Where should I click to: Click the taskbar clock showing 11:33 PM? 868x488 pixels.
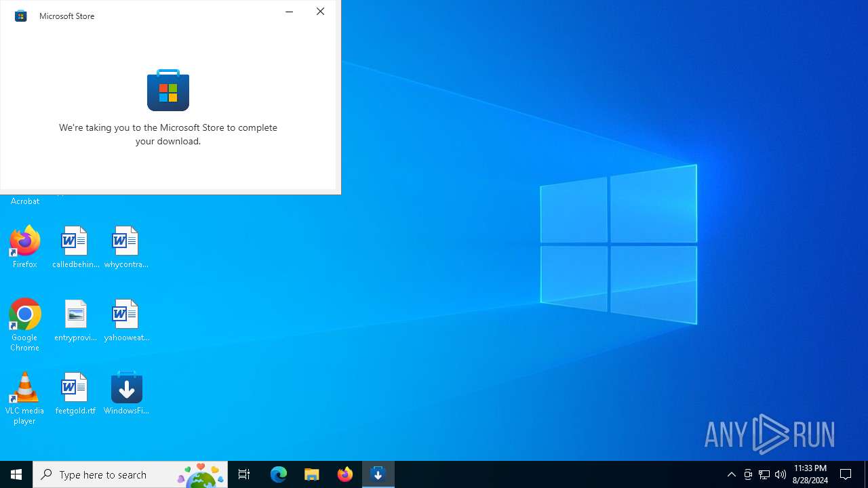click(x=810, y=474)
